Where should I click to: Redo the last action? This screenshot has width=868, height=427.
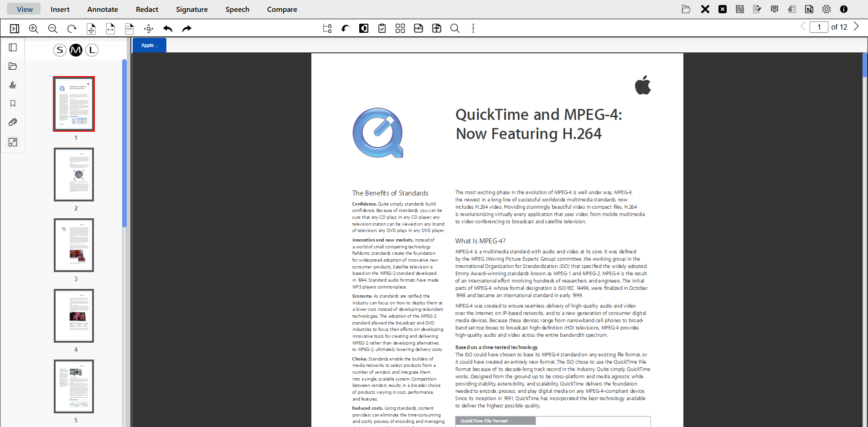click(x=186, y=28)
